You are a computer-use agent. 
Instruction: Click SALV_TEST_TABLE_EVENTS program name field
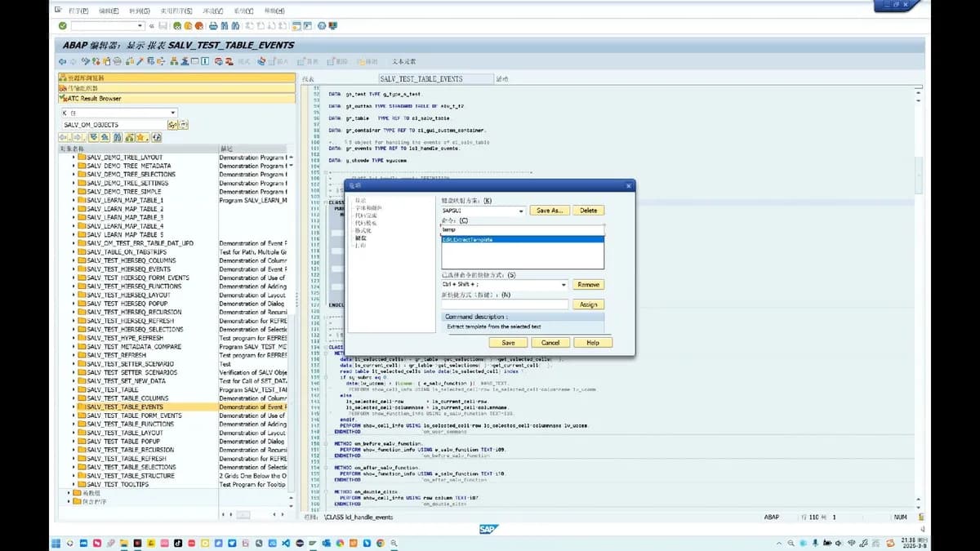point(435,79)
